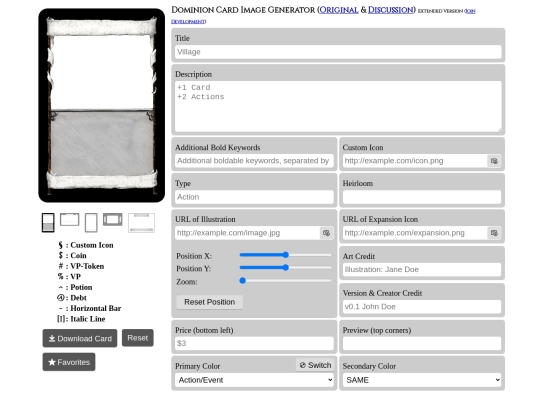This screenshot has width=540, height=405.
Task: Click the 'Italic Line' legend entry
Action: [81, 319]
